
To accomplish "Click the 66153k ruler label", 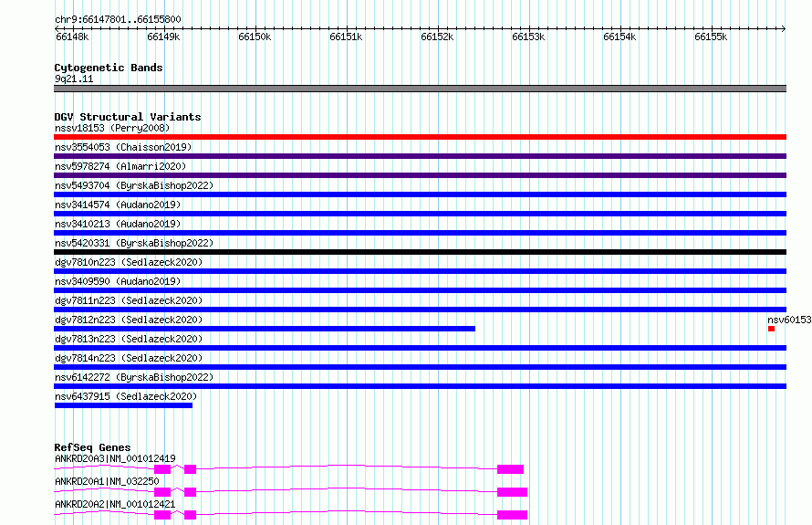I will pos(528,37).
